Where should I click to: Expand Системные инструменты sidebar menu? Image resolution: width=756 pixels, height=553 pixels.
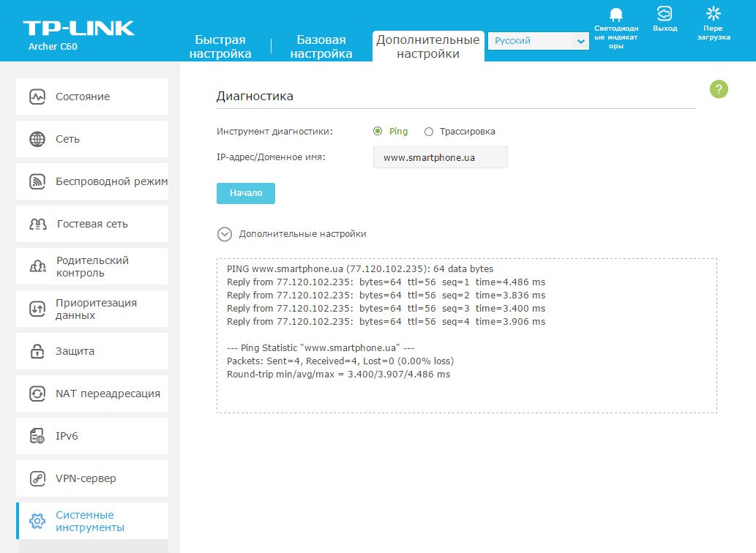tap(91, 521)
